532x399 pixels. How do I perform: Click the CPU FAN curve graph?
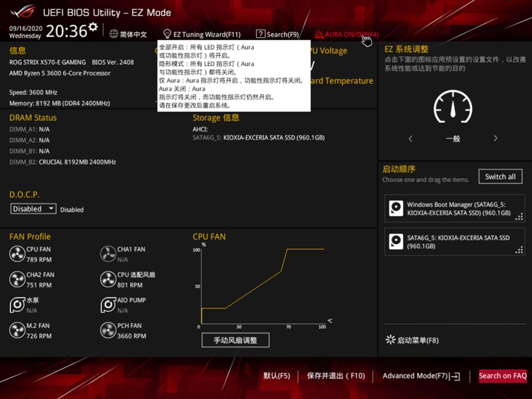262,287
